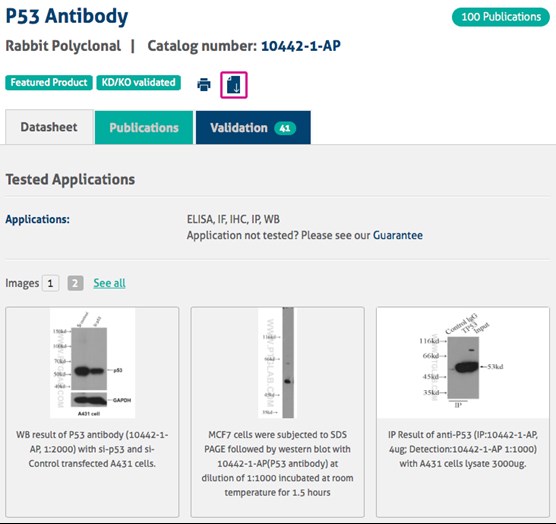Click the 41 count badge on Validation

(285, 128)
